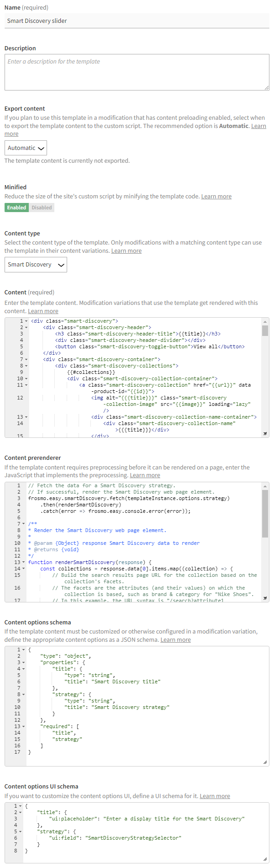Open the Smart Discovery content type dropdown
274x868 pixels.
pyautogui.click(x=36, y=265)
